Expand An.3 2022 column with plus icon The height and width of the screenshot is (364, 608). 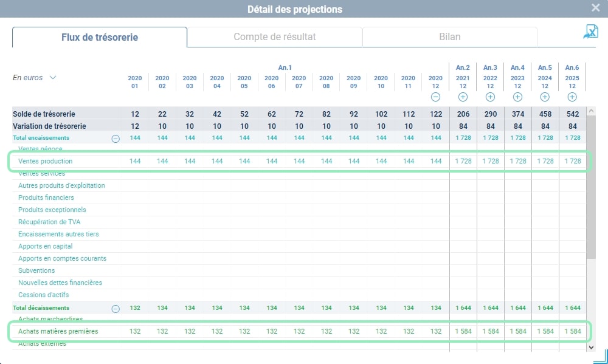[x=490, y=97]
